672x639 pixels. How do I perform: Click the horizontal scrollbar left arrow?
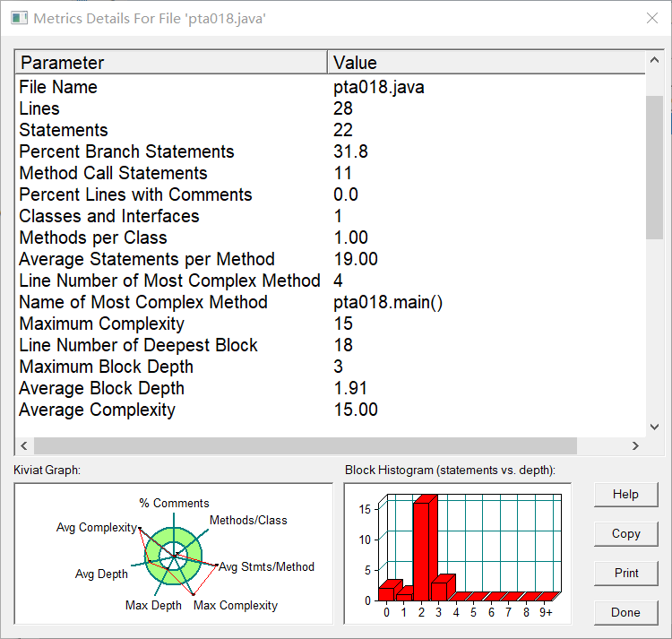point(24,445)
